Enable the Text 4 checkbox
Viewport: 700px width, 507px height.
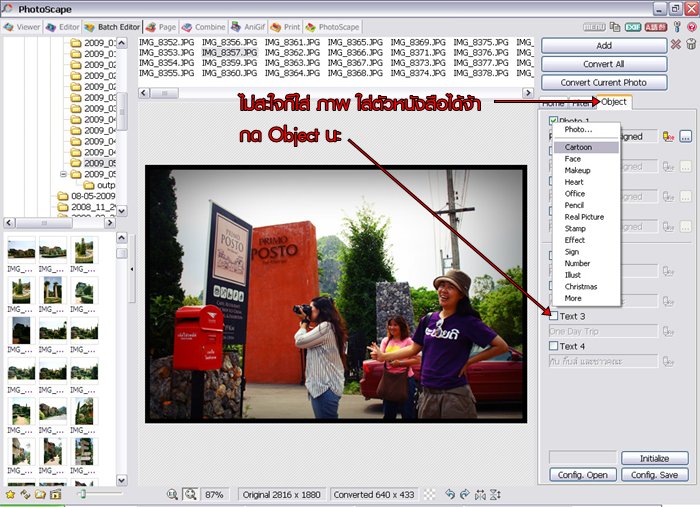click(x=554, y=346)
